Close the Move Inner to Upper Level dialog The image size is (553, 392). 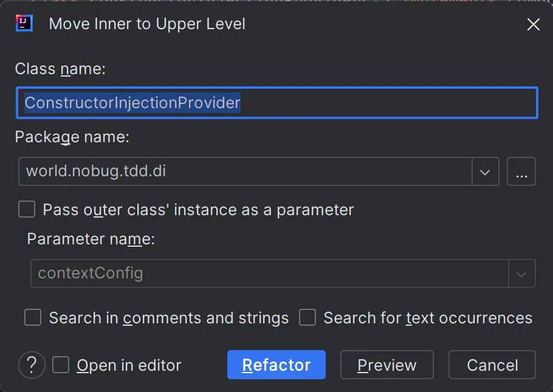point(533,24)
